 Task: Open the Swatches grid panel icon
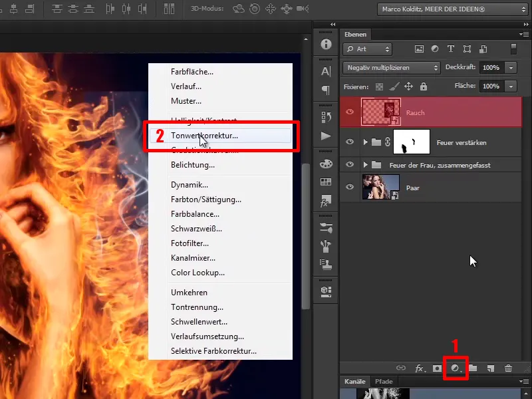pyautogui.click(x=326, y=182)
